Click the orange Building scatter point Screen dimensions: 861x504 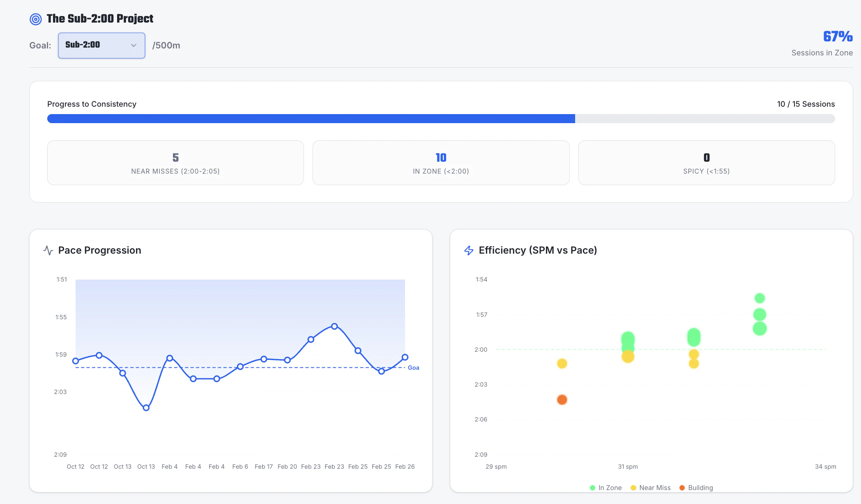[x=562, y=400]
